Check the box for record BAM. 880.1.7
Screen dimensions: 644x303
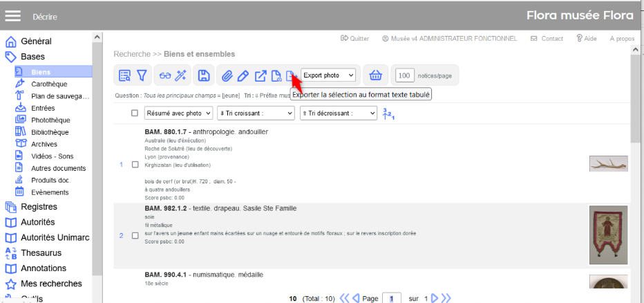point(135,165)
